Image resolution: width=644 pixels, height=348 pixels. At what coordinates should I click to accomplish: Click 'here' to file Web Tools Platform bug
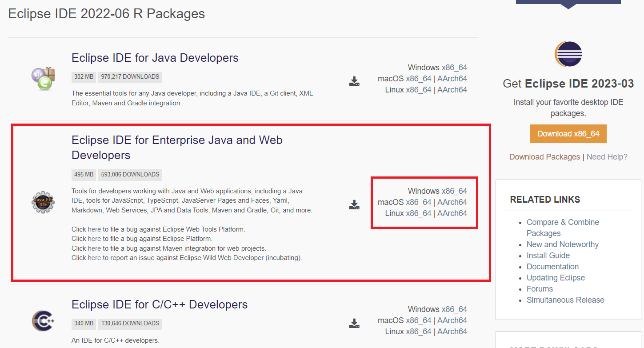point(94,229)
